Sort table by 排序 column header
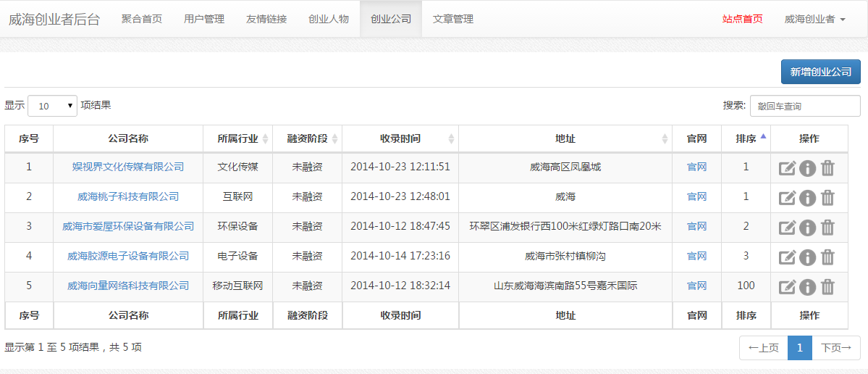Screen dimensions: 868x374 746,138
